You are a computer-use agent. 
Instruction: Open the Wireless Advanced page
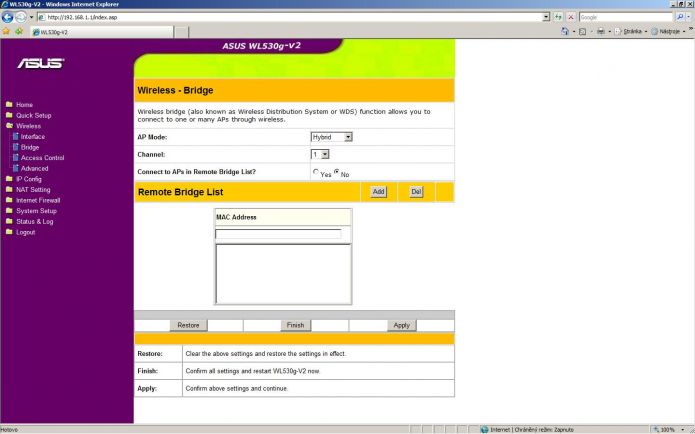35,168
